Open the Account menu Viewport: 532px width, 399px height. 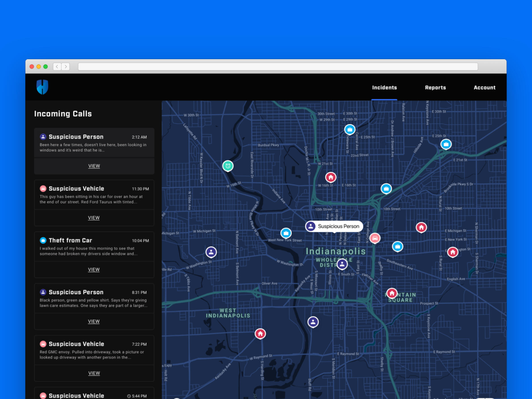[x=484, y=88]
